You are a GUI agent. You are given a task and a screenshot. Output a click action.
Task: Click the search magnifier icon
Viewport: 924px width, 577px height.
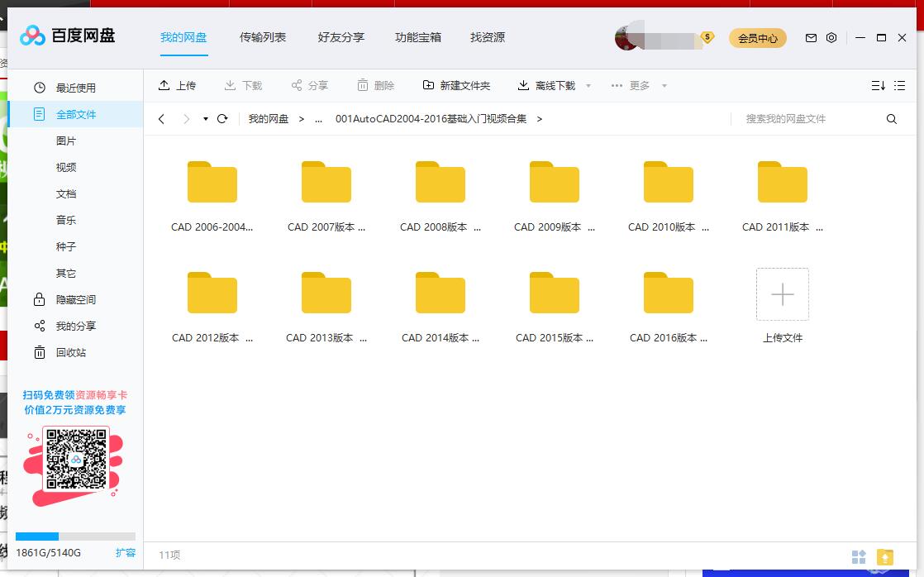click(x=892, y=119)
